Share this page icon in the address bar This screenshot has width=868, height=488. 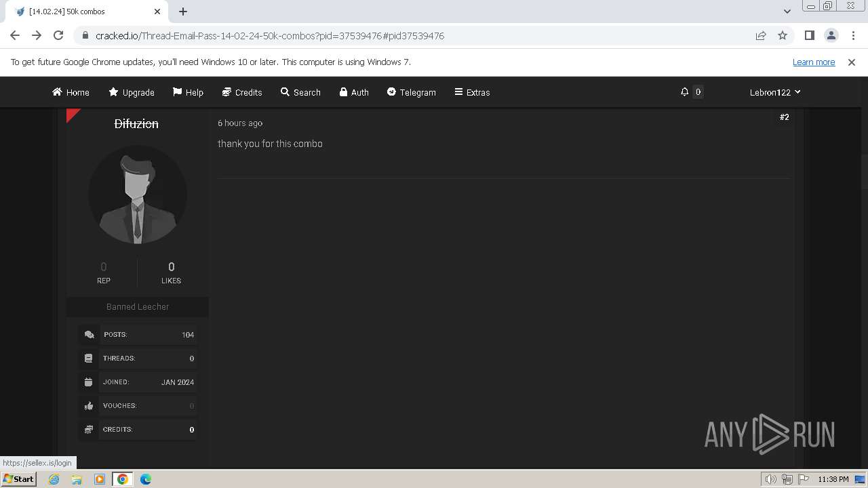(761, 35)
